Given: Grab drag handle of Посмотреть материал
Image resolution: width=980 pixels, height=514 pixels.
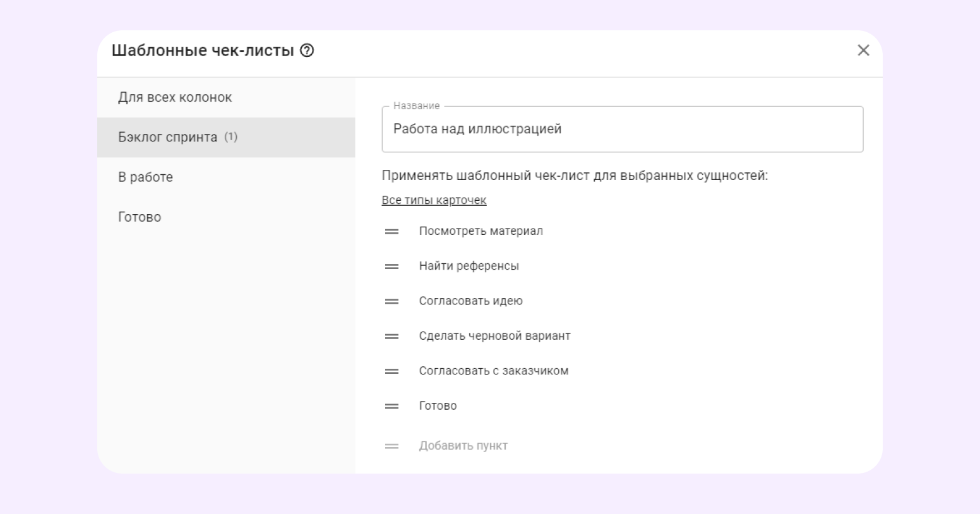Looking at the screenshot, I should pos(391,232).
